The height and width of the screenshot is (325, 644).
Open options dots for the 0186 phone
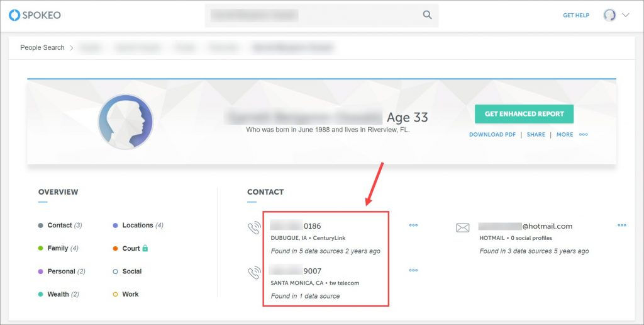tap(413, 225)
